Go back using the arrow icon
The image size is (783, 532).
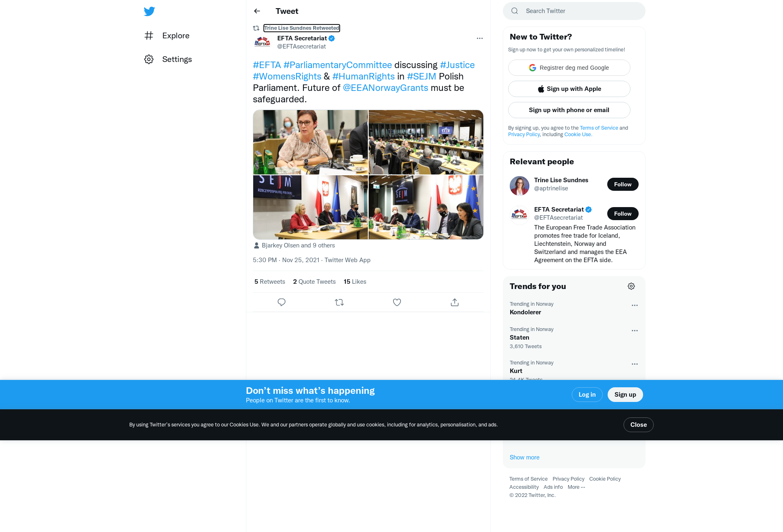(257, 11)
